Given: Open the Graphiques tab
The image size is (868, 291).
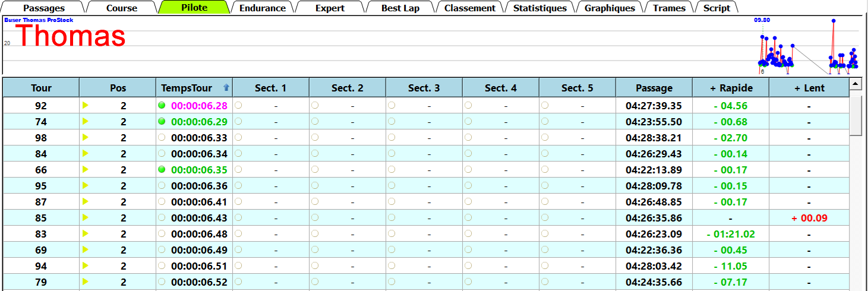Looking at the screenshot, I should (610, 8).
